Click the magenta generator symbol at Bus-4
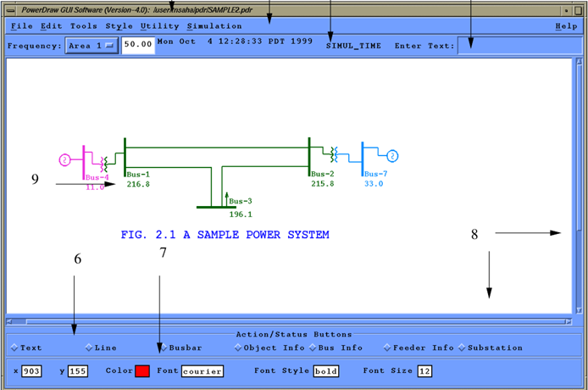Image resolution: width=588 pixels, height=390 pixels. [64, 159]
